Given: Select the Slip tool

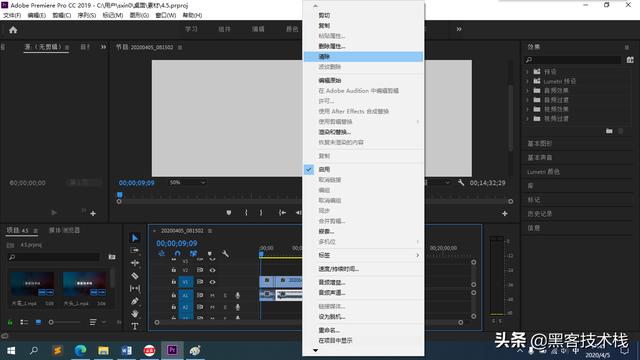Looking at the screenshot, I should [x=135, y=288].
